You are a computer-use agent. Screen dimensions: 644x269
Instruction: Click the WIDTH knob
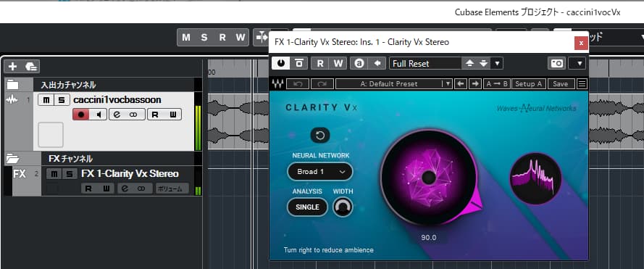tap(343, 207)
